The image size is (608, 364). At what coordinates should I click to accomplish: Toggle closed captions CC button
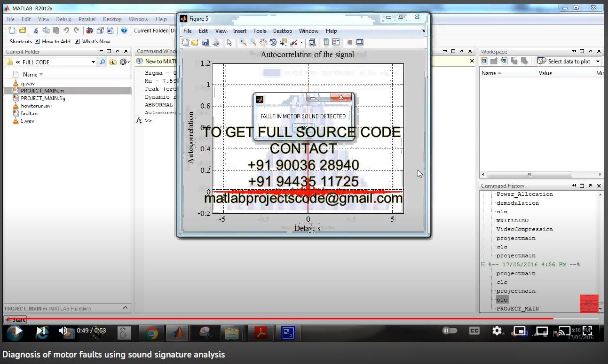(x=474, y=331)
